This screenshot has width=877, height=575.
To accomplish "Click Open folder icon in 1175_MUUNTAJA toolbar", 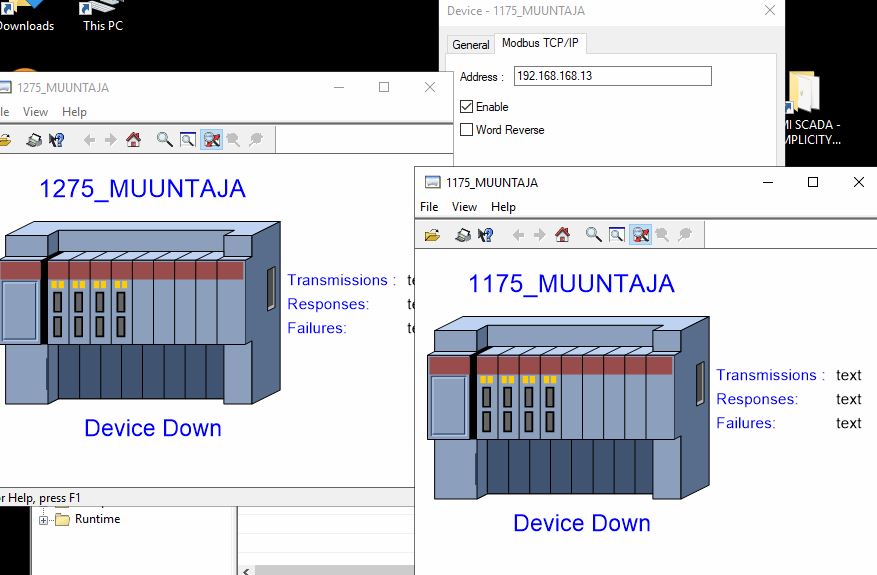I will (x=432, y=235).
